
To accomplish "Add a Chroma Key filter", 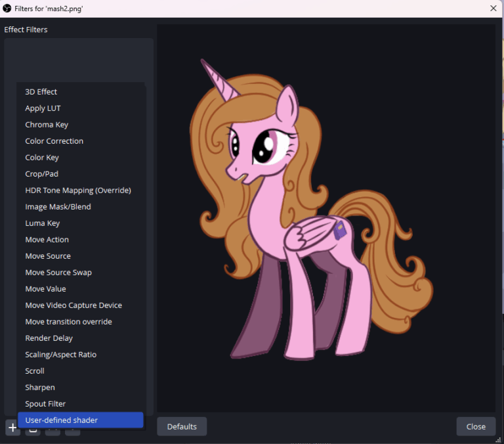I will click(x=47, y=125).
